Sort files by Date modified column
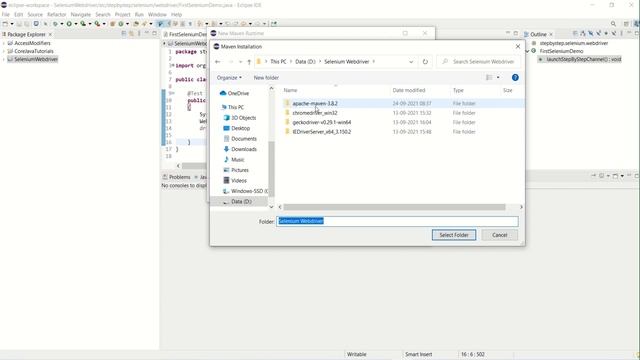Image resolution: width=640 pixels, height=360 pixels. (x=409, y=90)
